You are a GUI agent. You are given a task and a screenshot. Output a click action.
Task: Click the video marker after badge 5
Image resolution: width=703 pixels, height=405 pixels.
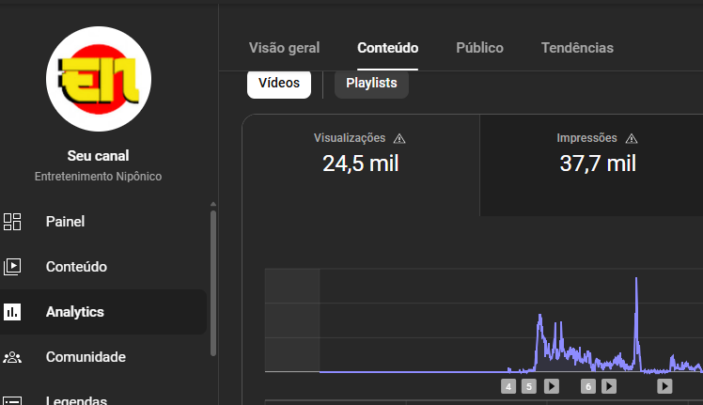coord(551,386)
